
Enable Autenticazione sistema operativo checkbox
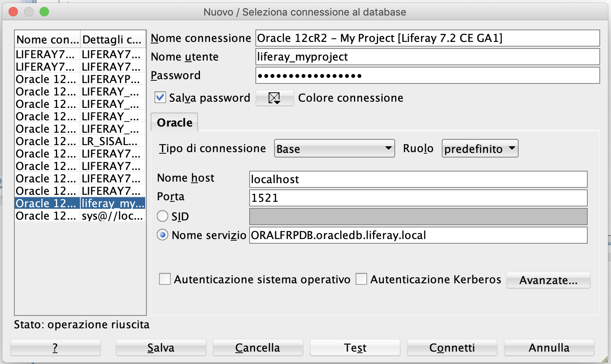click(x=165, y=279)
